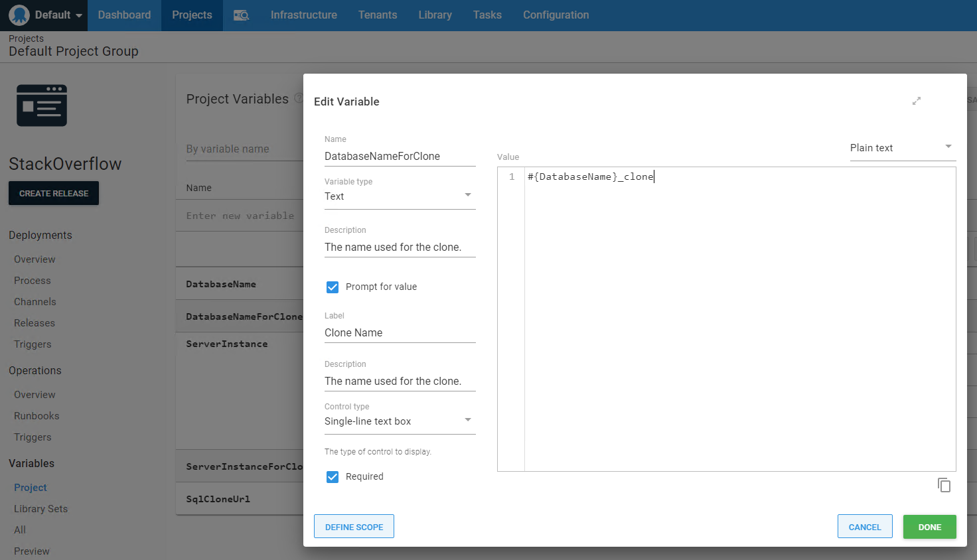Uncheck the Prompt for value checkbox
Screen dimensions: 977x560
pyautogui.click(x=332, y=287)
